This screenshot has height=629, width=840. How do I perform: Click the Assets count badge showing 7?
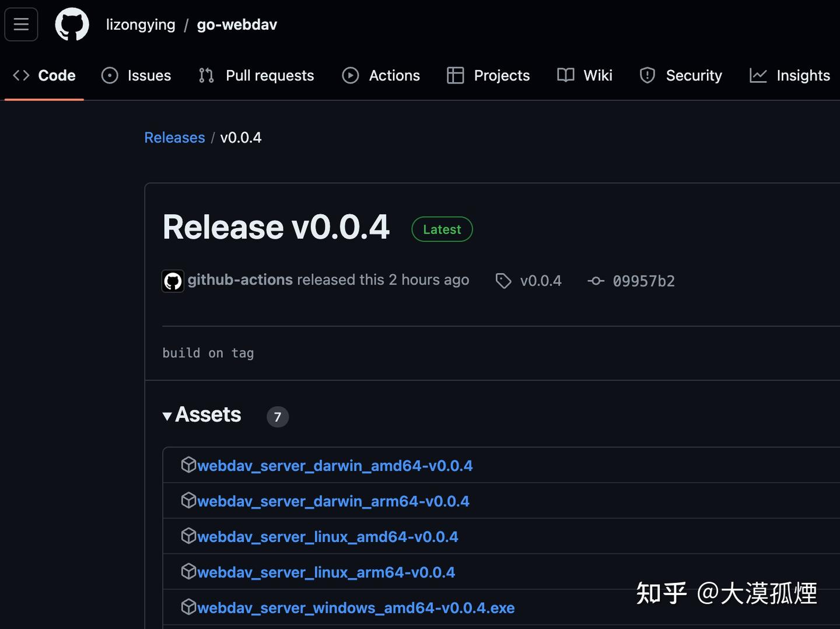pyautogui.click(x=278, y=417)
